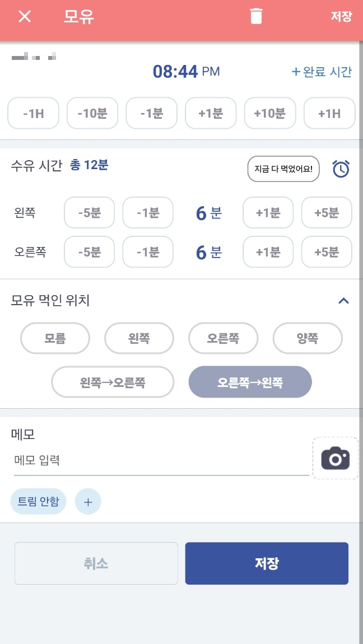This screenshot has height=644, width=363.
Task: Tap the camera icon next to the memo
Action: (x=335, y=458)
